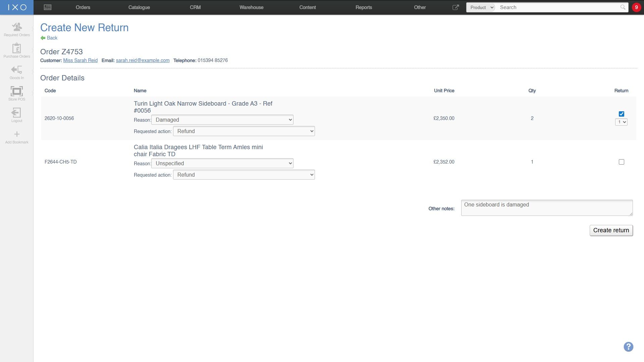Open the Damaged reason dropdown
The height and width of the screenshot is (362, 644).
[222, 120]
